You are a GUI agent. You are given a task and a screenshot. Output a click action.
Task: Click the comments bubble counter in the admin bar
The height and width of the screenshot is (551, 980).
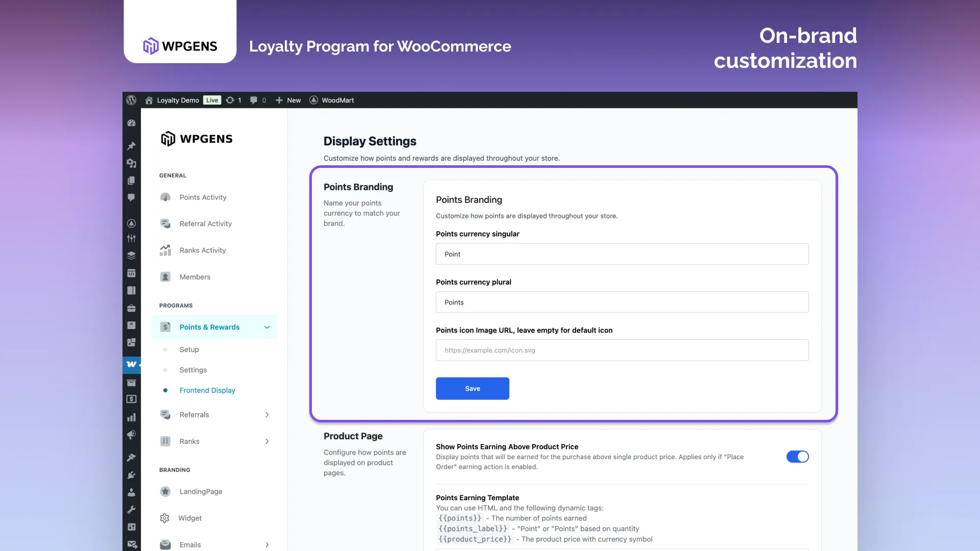click(x=258, y=100)
